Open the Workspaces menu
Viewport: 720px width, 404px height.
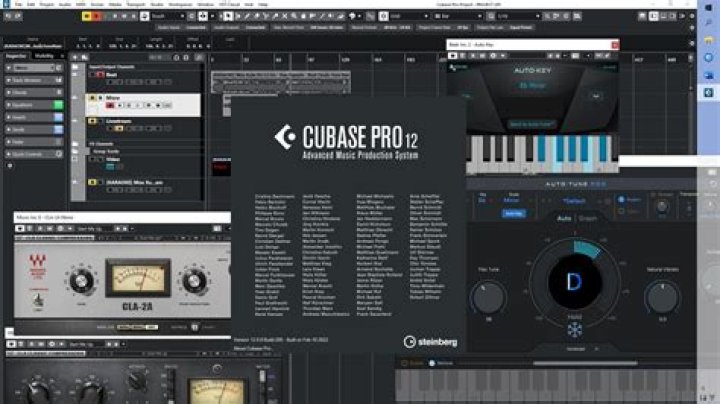(180, 4)
